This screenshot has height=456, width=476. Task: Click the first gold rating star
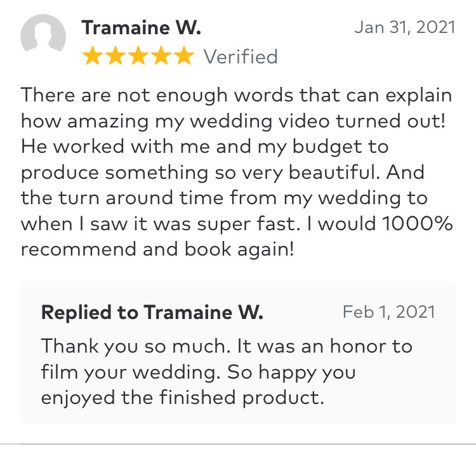(93, 57)
